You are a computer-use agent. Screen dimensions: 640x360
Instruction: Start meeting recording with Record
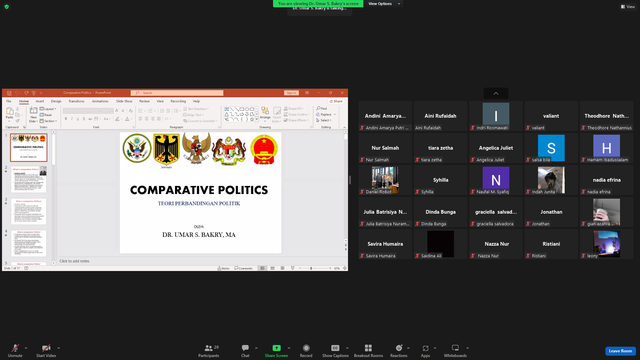click(x=306, y=351)
